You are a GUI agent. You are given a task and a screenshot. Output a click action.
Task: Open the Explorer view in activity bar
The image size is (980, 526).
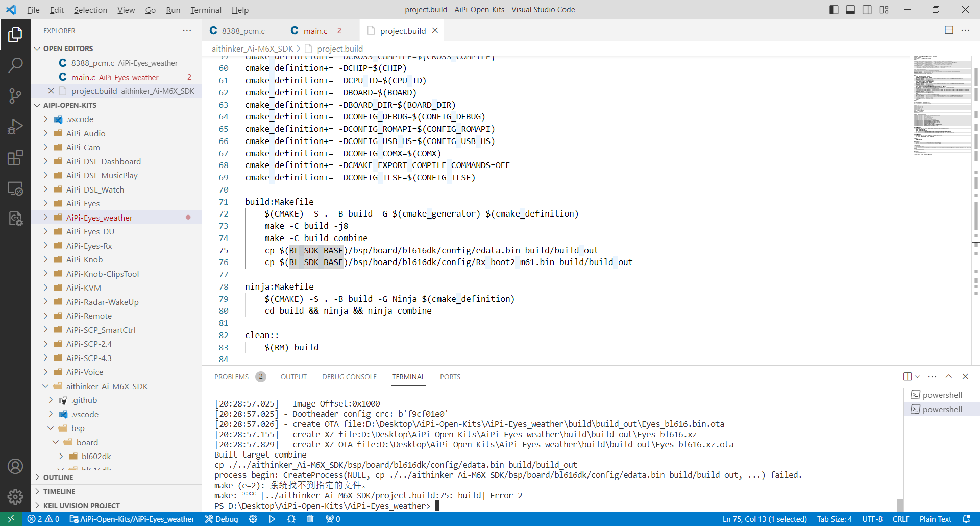pos(15,35)
